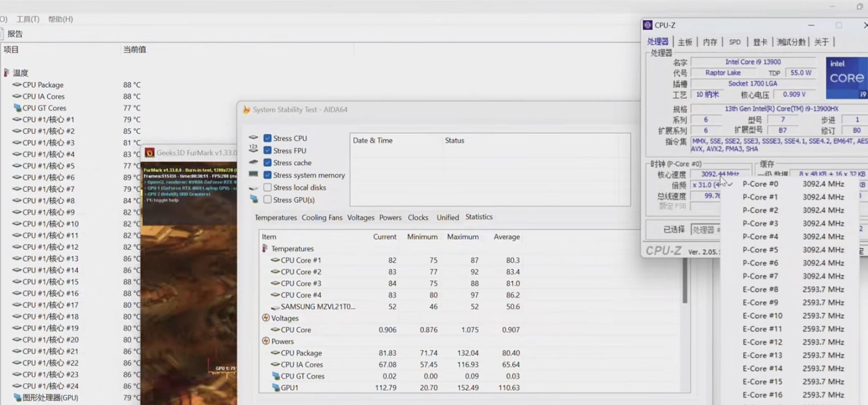Select the CPU IA Cores sensor row
This screenshot has width=868, height=405.
click(x=76, y=96)
